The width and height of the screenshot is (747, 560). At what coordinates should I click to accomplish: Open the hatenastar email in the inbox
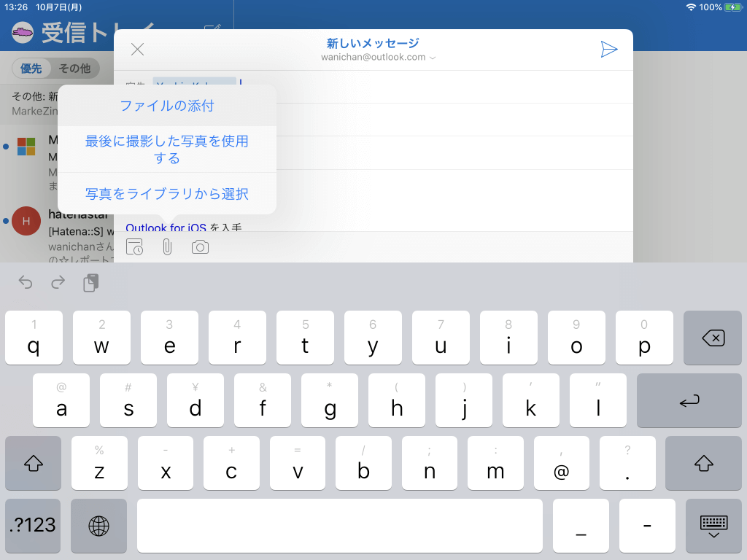tap(57, 234)
